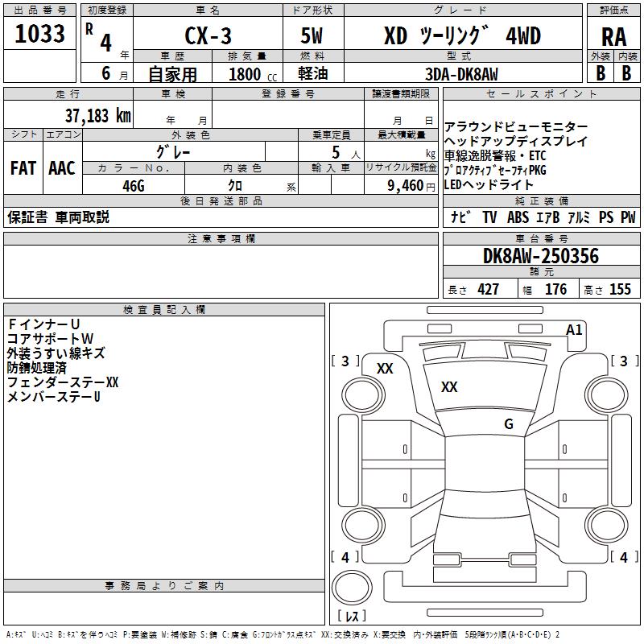Screen dimensions: 644x644
Task: Select seating capacity 5 人
Action: tap(346, 152)
